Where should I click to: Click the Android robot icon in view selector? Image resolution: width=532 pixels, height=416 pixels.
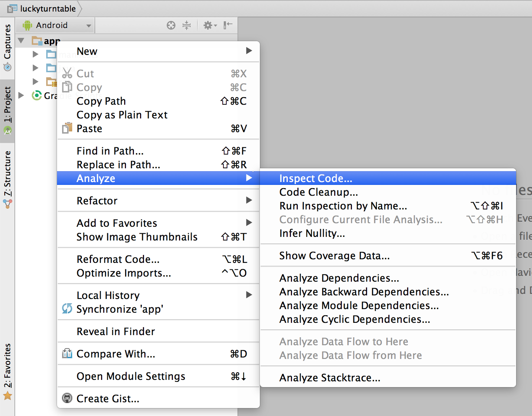pyautogui.click(x=27, y=25)
